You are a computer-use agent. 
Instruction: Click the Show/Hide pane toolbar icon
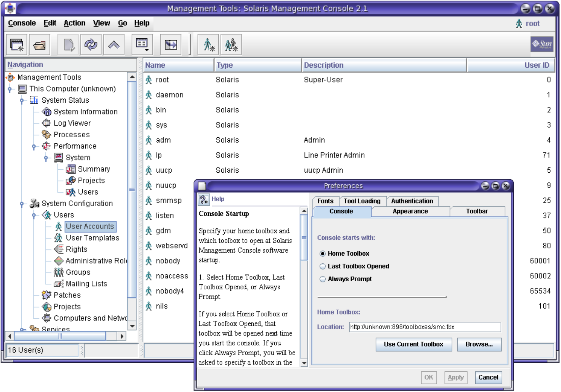[171, 45]
